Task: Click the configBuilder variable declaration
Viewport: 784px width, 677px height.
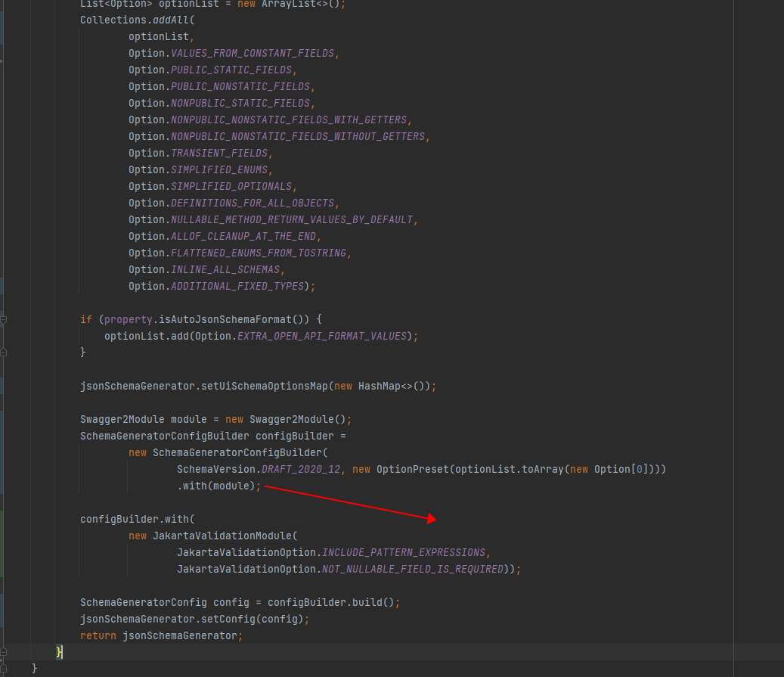Action: tap(295, 436)
